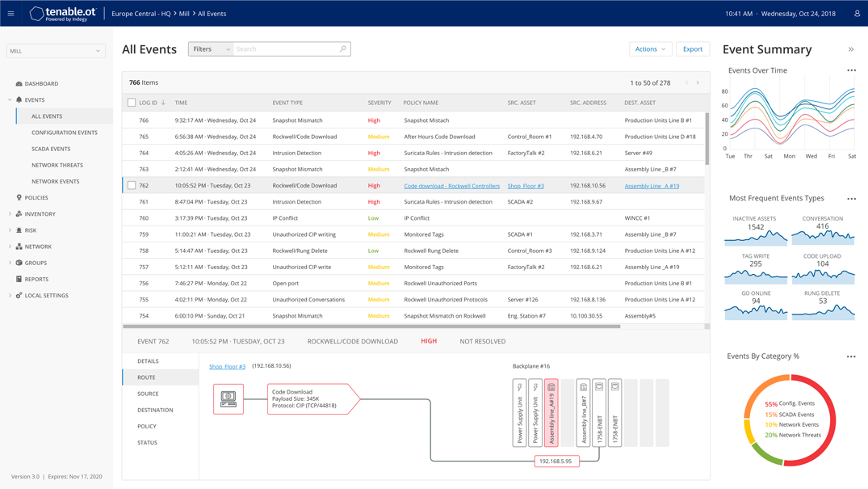Image resolution: width=868 pixels, height=489 pixels.
Task: Collapse the Event Summary panel arrow
Action: (851, 49)
